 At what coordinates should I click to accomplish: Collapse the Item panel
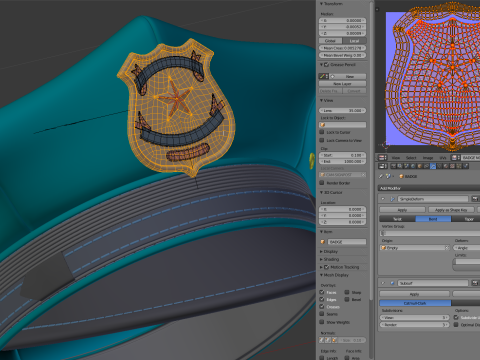321,232
